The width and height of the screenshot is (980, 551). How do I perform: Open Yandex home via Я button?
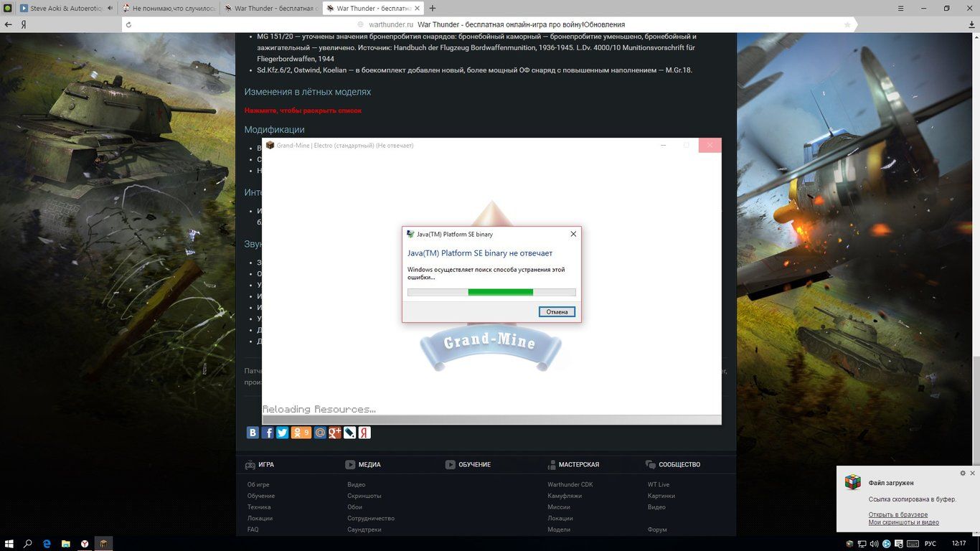click(24, 24)
